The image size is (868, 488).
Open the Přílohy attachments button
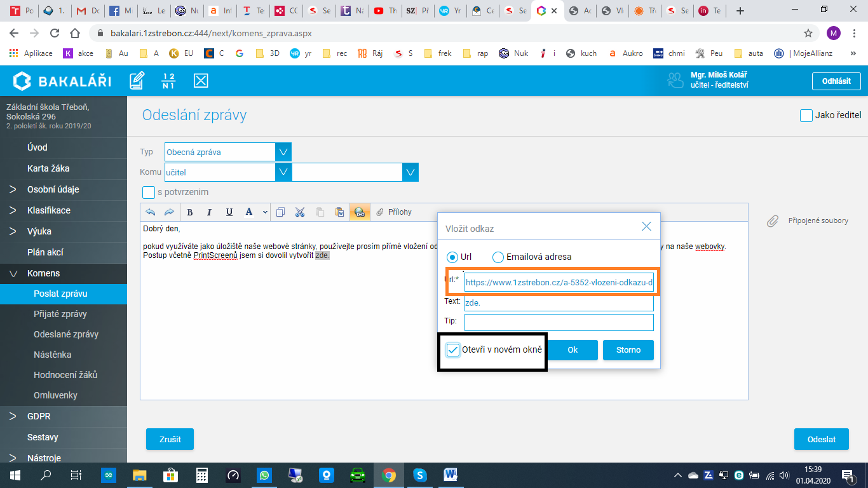coord(394,212)
